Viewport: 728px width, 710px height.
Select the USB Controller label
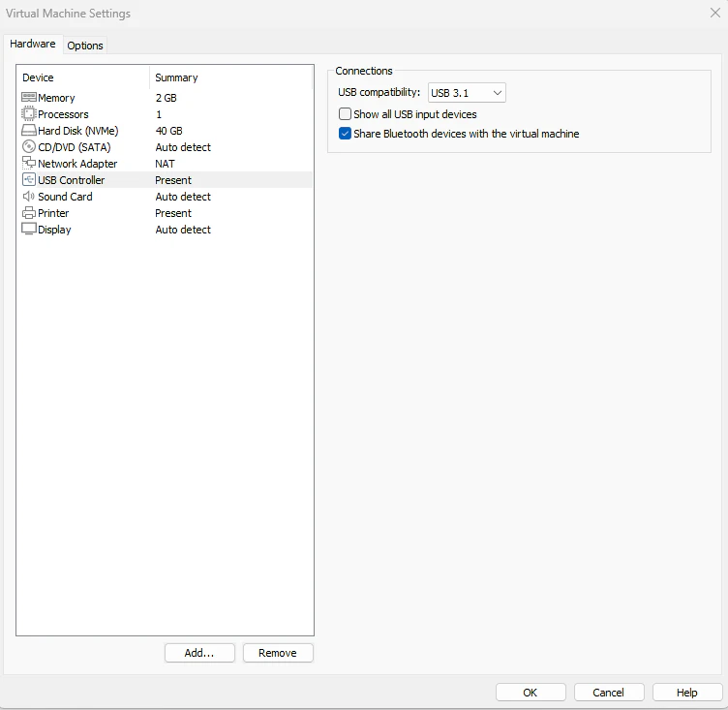[72, 180]
